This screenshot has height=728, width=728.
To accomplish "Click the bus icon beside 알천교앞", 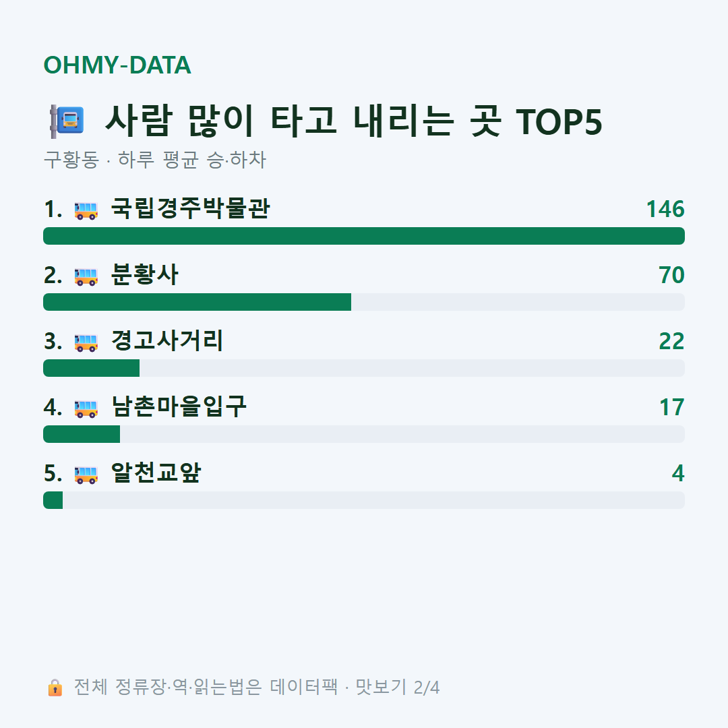I will [86, 474].
